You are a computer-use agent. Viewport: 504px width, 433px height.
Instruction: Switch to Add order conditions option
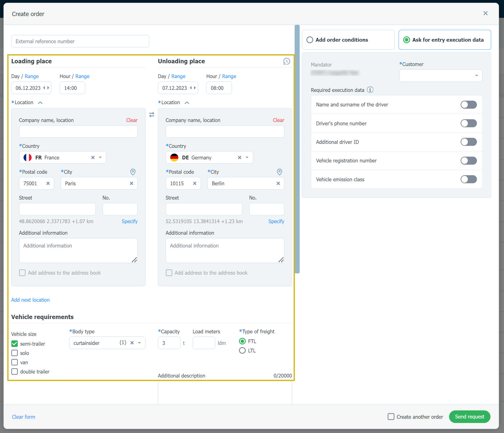coord(310,40)
